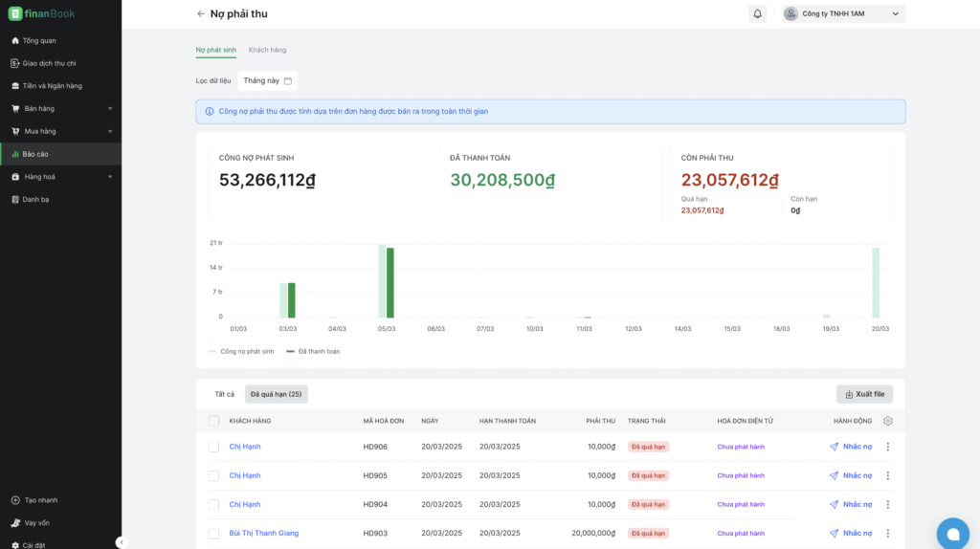
Task: Click the info icon in the blue banner
Action: pyautogui.click(x=210, y=112)
